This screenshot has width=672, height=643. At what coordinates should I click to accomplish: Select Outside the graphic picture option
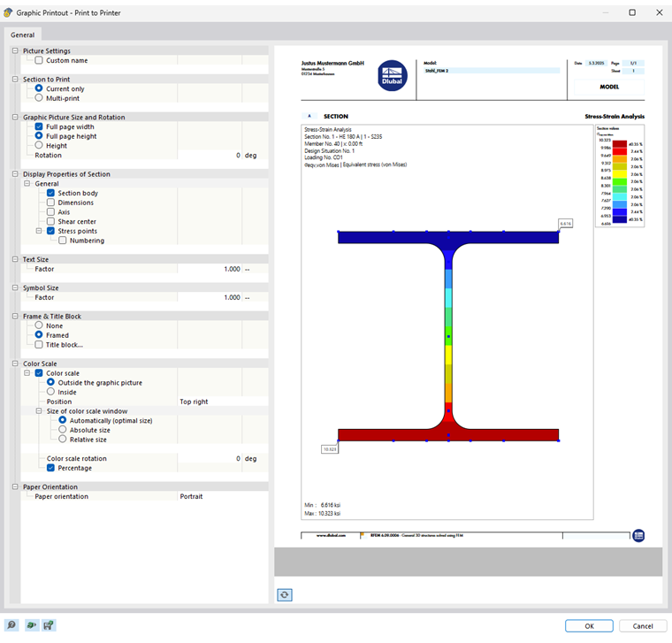(x=50, y=382)
